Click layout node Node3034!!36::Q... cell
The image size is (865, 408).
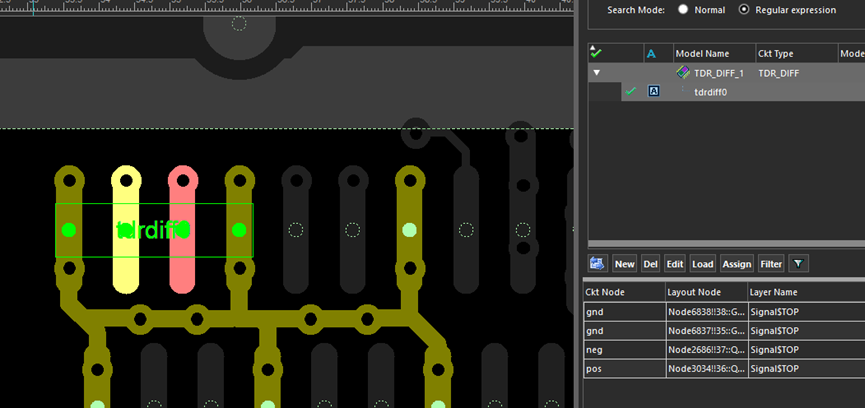pyautogui.click(x=707, y=368)
